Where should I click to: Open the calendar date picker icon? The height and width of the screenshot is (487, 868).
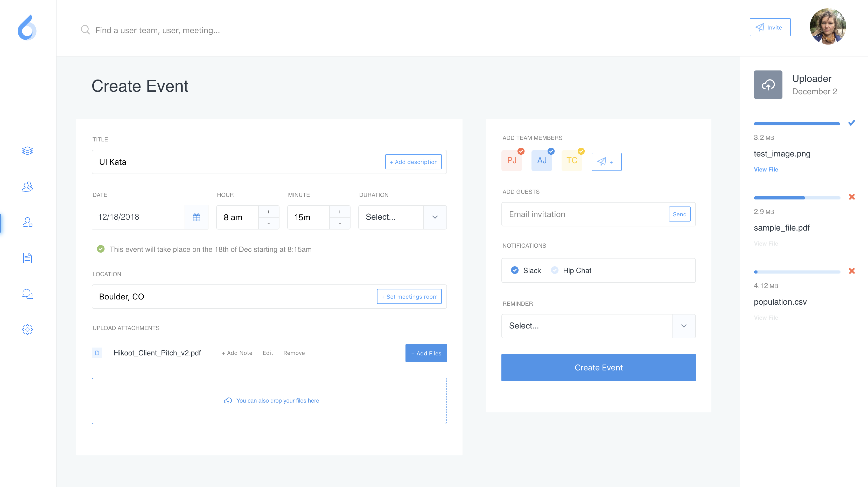(x=197, y=217)
